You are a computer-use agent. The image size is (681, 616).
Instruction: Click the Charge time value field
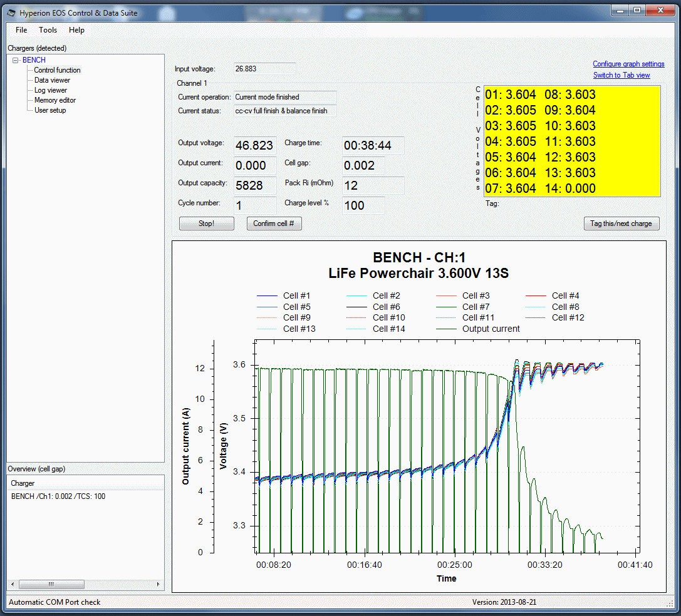(x=372, y=146)
